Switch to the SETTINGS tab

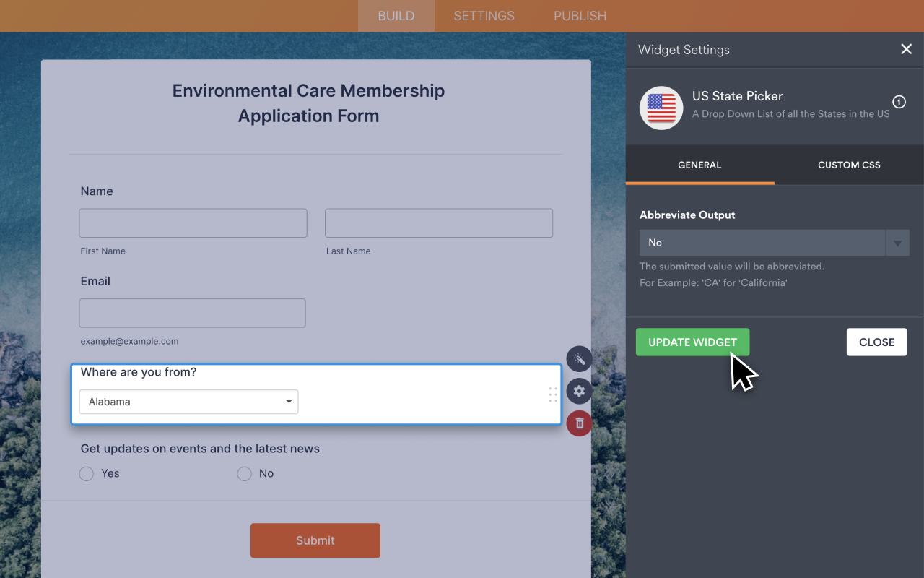click(484, 15)
